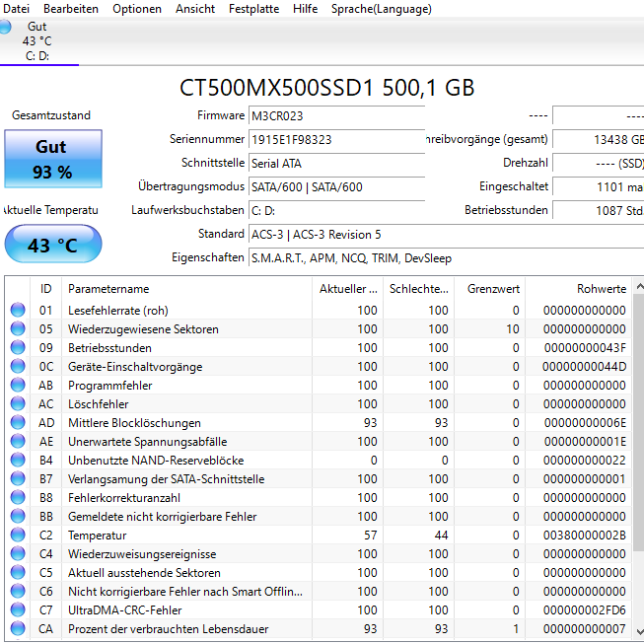This screenshot has width=644, height=644.
Task: Open the Festplatte menu
Action: [253, 9]
